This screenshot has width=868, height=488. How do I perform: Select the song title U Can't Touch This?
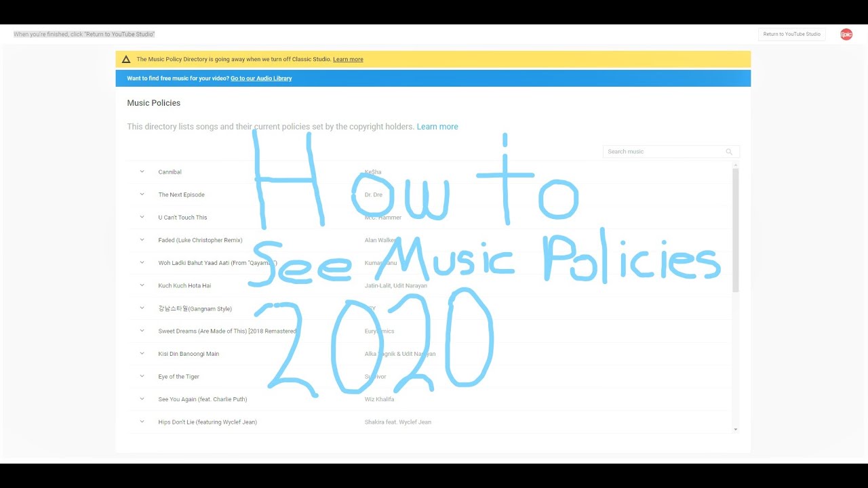coord(182,218)
